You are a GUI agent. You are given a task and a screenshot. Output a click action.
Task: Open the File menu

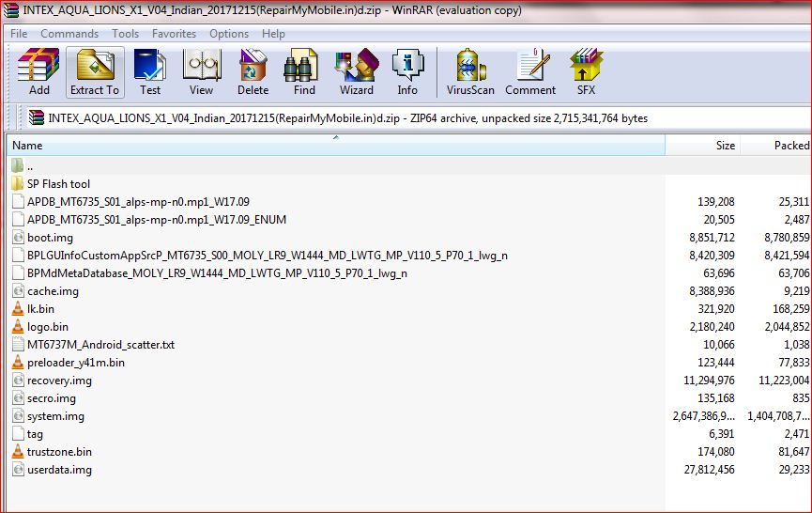pyautogui.click(x=19, y=34)
